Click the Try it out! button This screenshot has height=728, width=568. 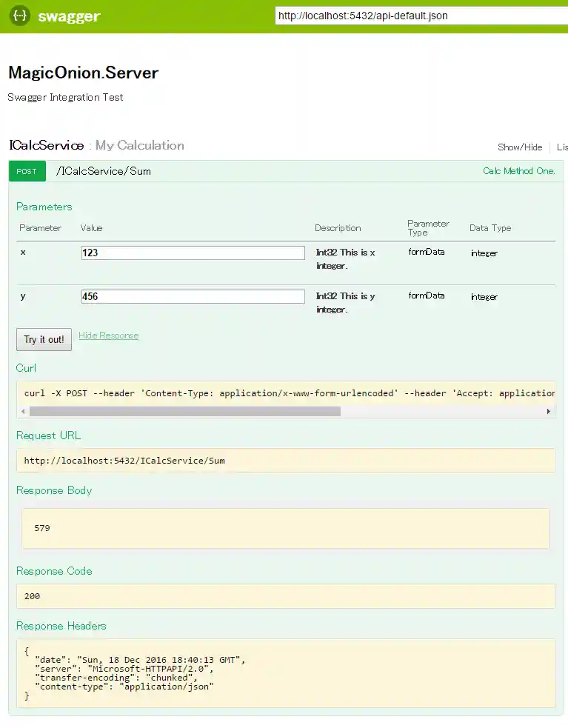coord(44,339)
